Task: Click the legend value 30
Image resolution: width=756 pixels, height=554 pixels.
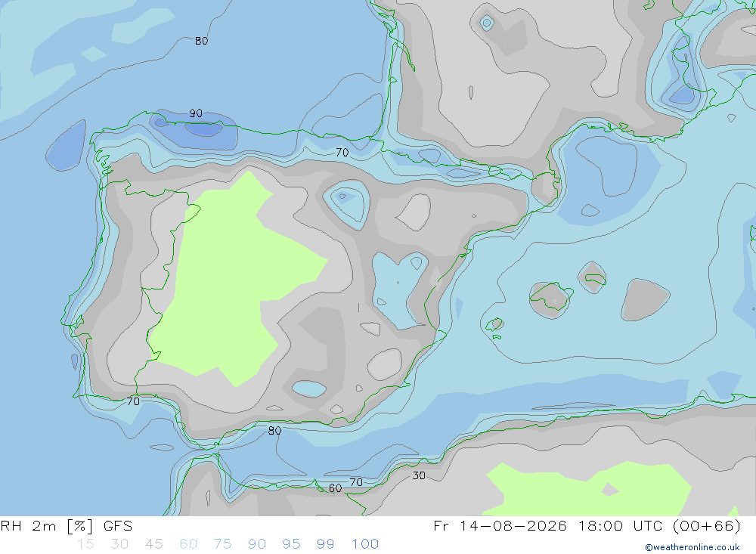Action: [119, 544]
